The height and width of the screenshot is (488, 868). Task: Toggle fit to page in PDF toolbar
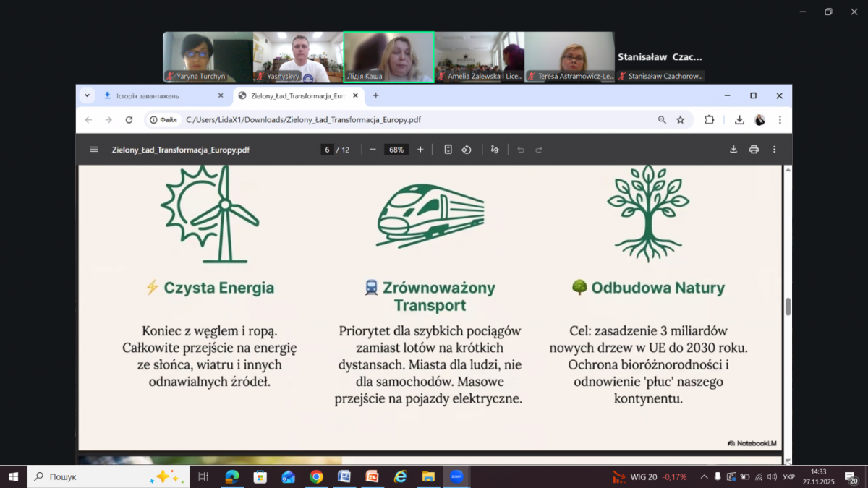[x=448, y=150]
